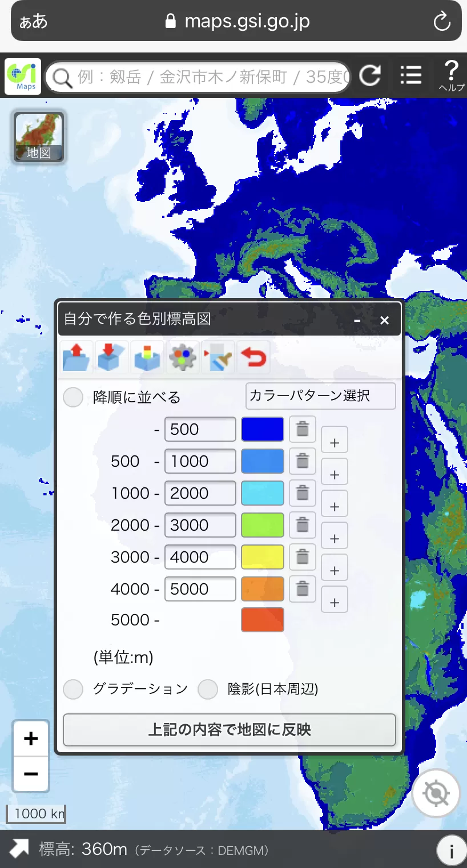Delete the 500-1000 elevation row
The image size is (467, 868).
303,461
